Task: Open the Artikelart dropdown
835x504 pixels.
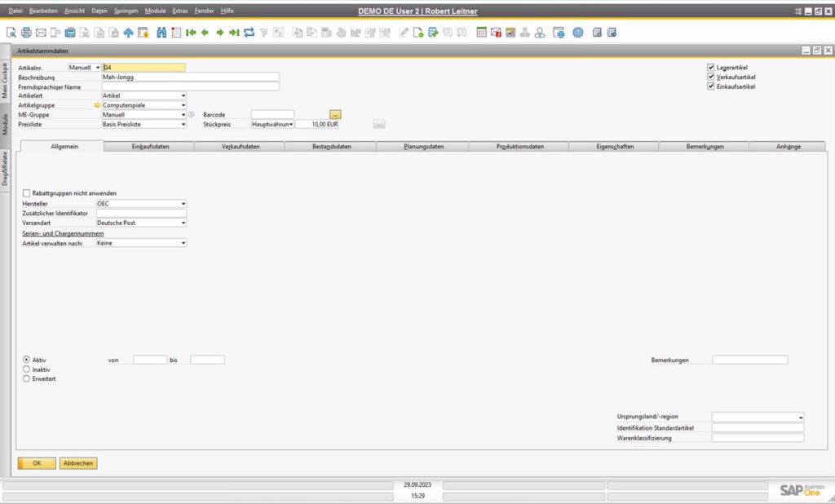Action: tap(183, 96)
